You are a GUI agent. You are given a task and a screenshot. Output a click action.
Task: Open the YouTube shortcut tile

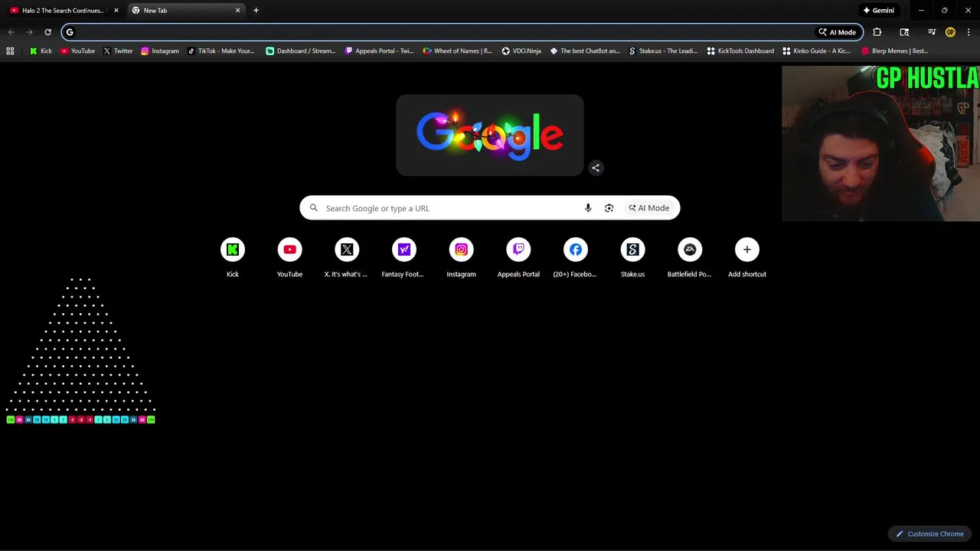coord(289,258)
